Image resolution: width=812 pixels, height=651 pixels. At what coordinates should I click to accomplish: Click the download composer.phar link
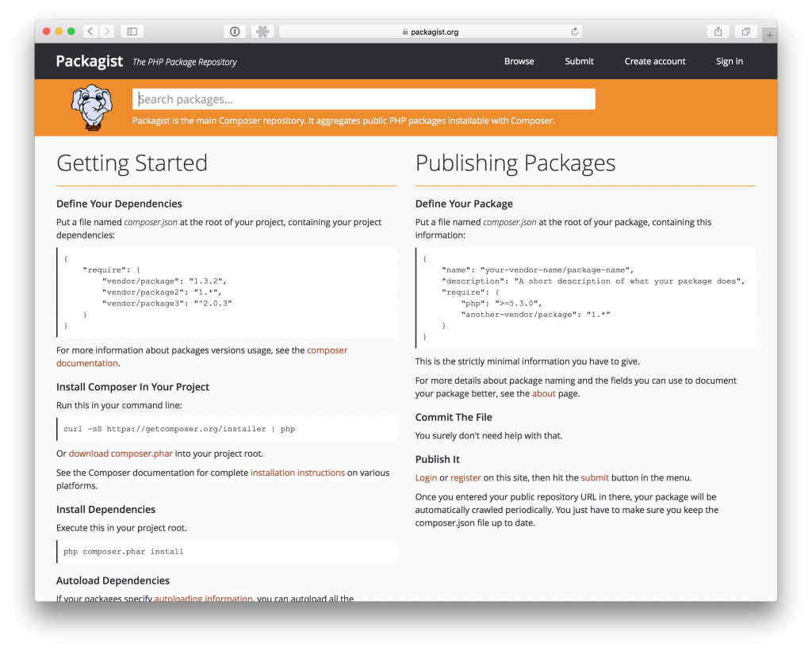click(x=121, y=454)
